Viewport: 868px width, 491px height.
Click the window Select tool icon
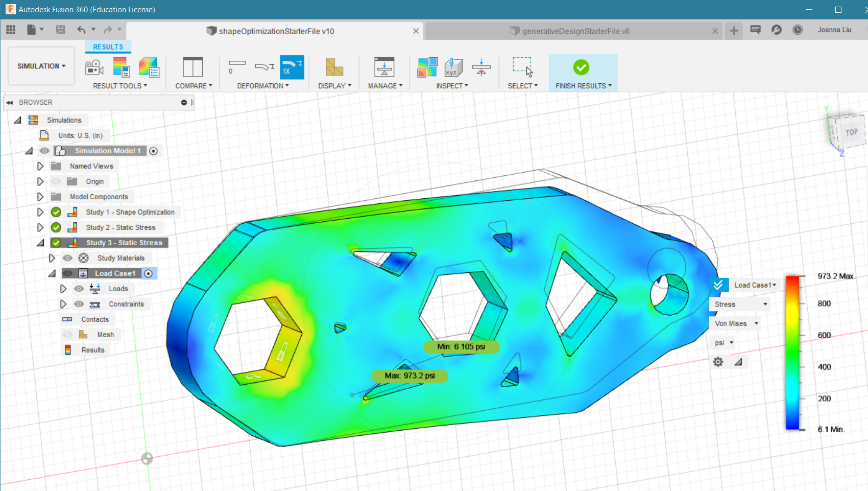pos(523,67)
